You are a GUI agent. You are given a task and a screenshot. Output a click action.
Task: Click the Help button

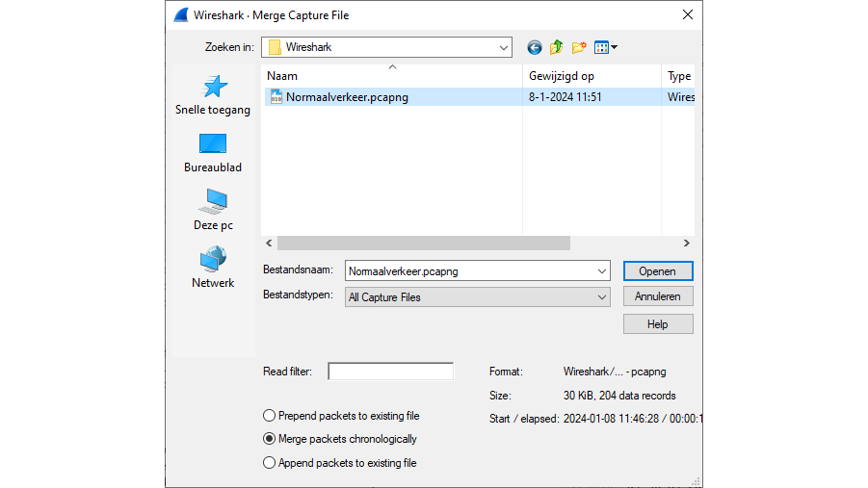click(x=658, y=324)
